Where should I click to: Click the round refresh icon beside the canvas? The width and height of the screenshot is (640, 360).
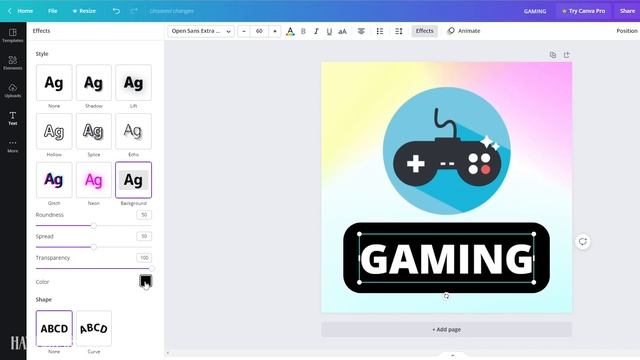click(583, 241)
